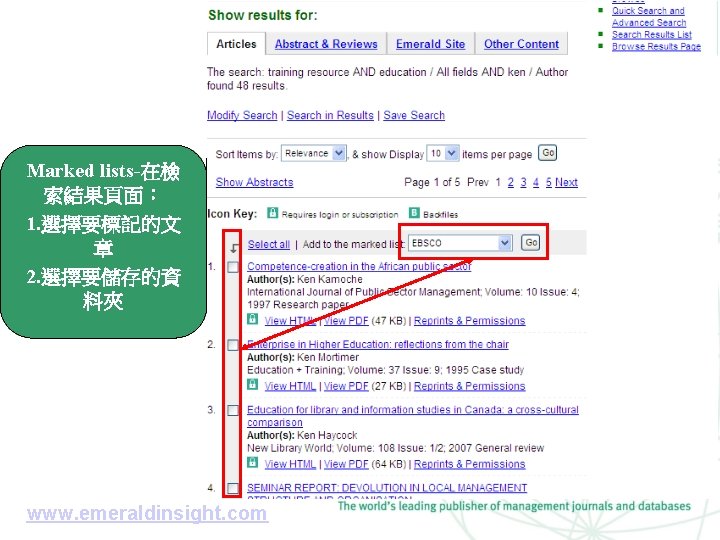Click Show Abstracts link
This screenshot has width=720, height=540.
[x=254, y=182]
